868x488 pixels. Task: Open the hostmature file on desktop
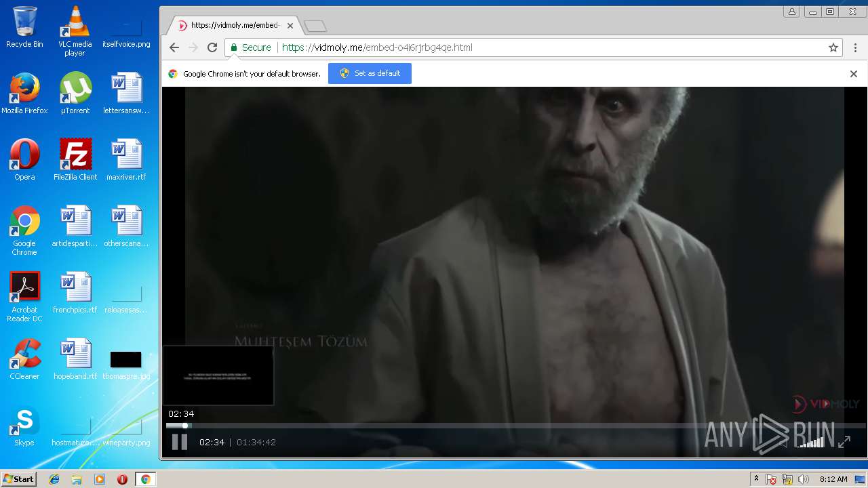(x=75, y=431)
